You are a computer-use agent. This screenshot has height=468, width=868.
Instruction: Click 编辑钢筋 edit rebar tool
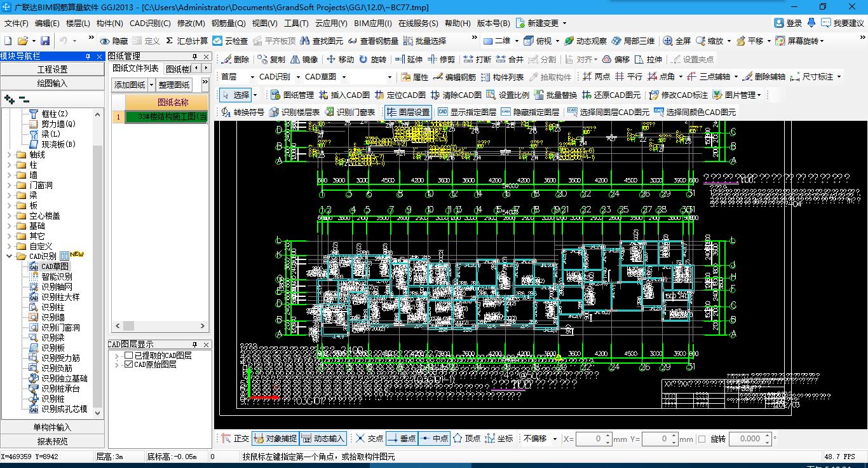454,77
